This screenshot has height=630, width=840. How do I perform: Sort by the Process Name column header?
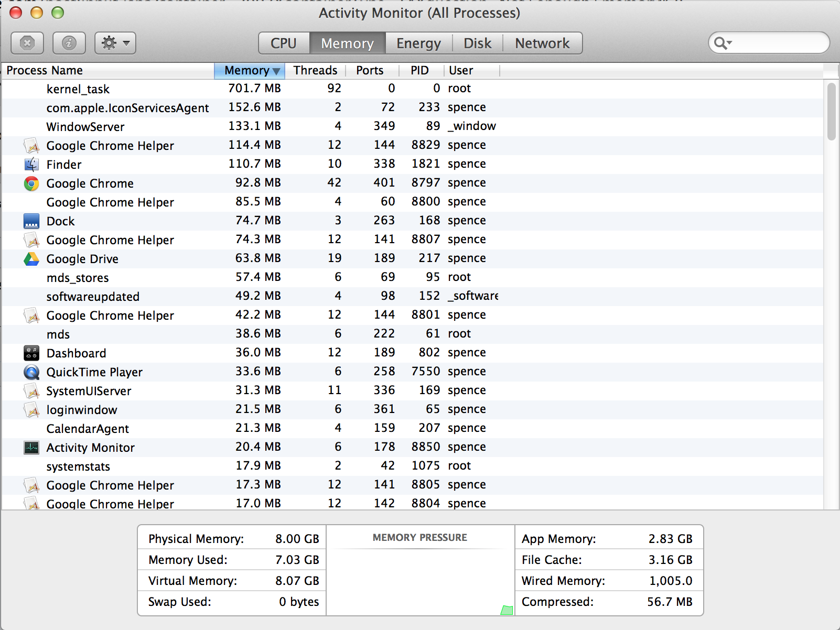[x=107, y=71]
